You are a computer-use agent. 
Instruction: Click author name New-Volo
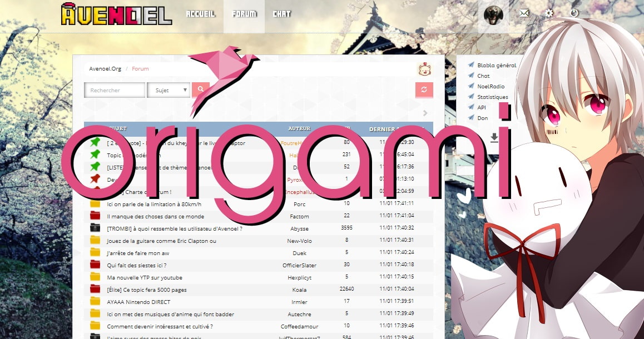[299, 241]
